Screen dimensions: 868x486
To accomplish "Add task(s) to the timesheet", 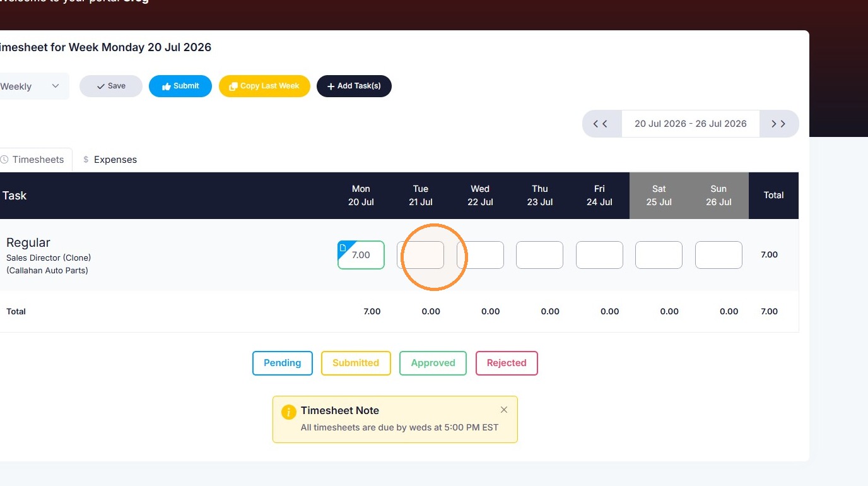I will click(354, 86).
